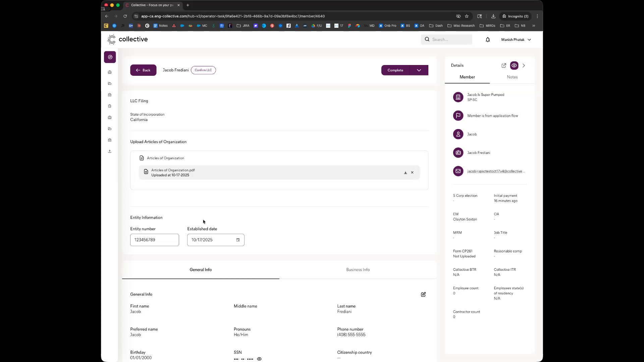Open the calendar picker for Established date
Viewport: 644px width, 362px height.
click(238, 240)
